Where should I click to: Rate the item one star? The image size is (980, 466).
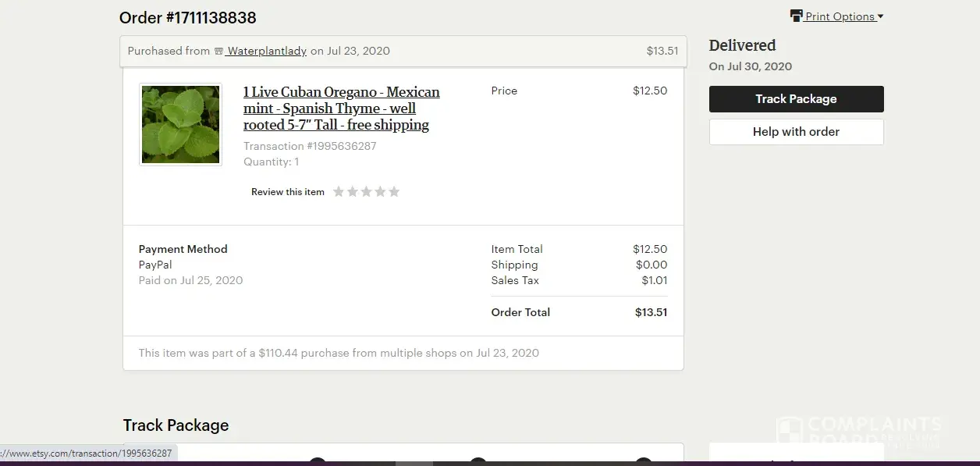pyautogui.click(x=339, y=191)
